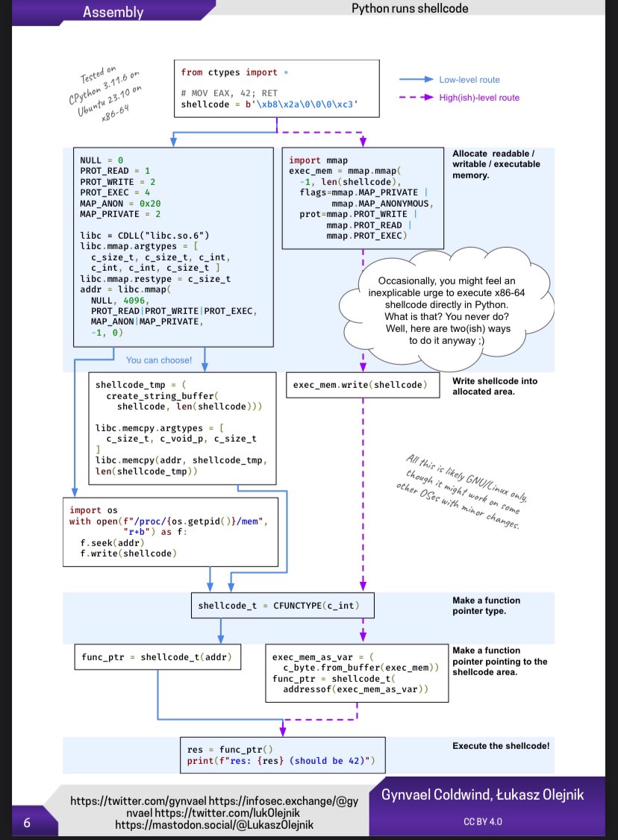Screen dimensions: 618x840
Task: Click the "exec_mem.write(shellcode)" box
Action: tap(362, 385)
